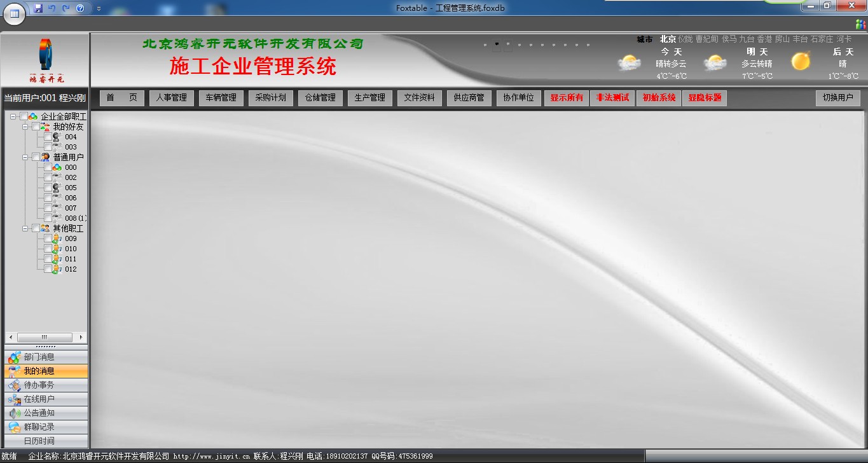
Task: Check the 企业全部职工 checkbox
Action: [x=24, y=116]
